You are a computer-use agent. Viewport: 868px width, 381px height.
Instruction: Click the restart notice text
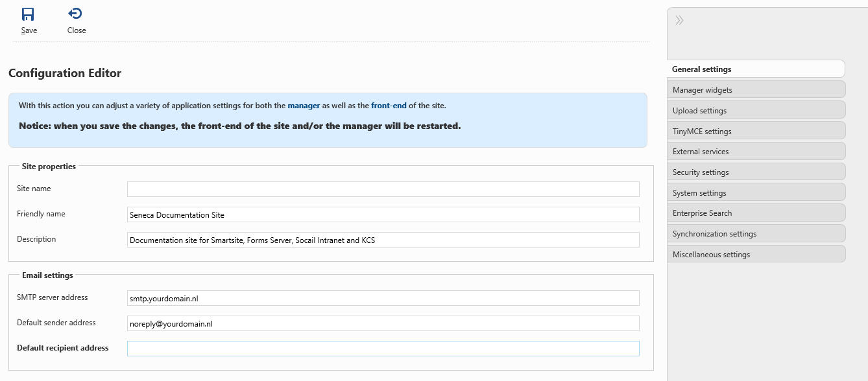point(239,126)
